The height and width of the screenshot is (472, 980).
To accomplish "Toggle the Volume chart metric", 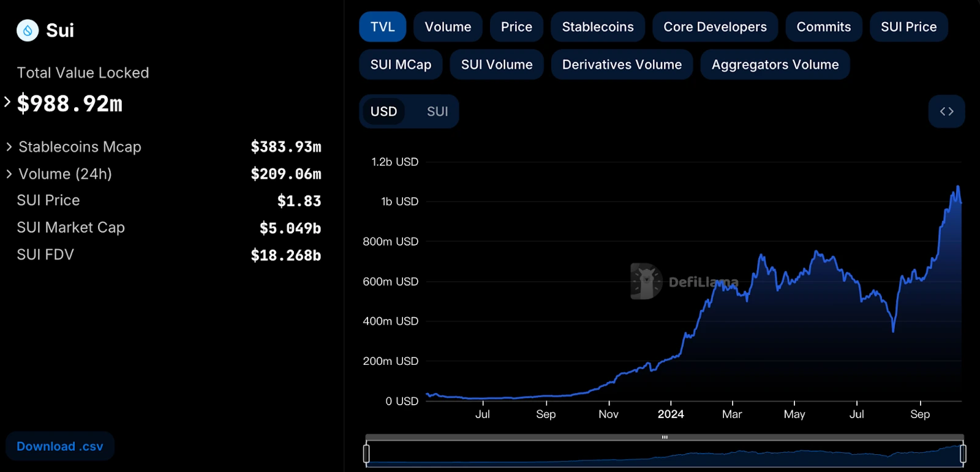I will (448, 27).
